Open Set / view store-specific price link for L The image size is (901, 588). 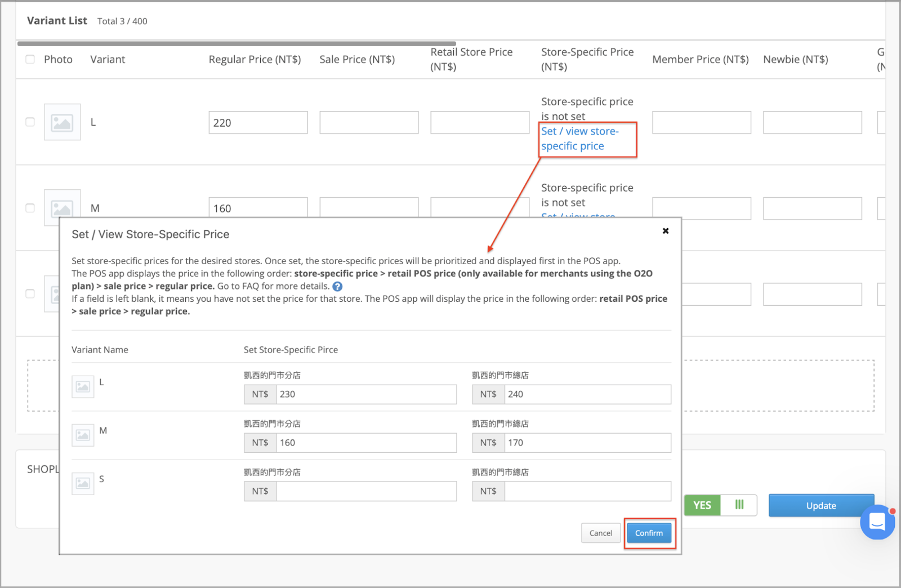pos(580,139)
